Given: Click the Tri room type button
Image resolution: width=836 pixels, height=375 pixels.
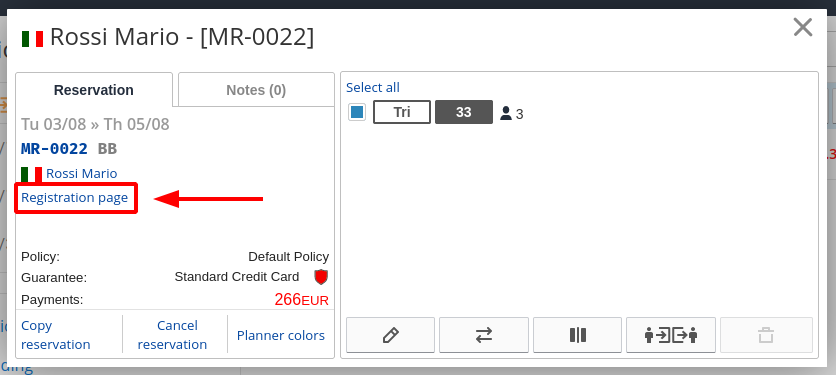Looking at the screenshot, I should pyautogui.click(x=401, y=113).
